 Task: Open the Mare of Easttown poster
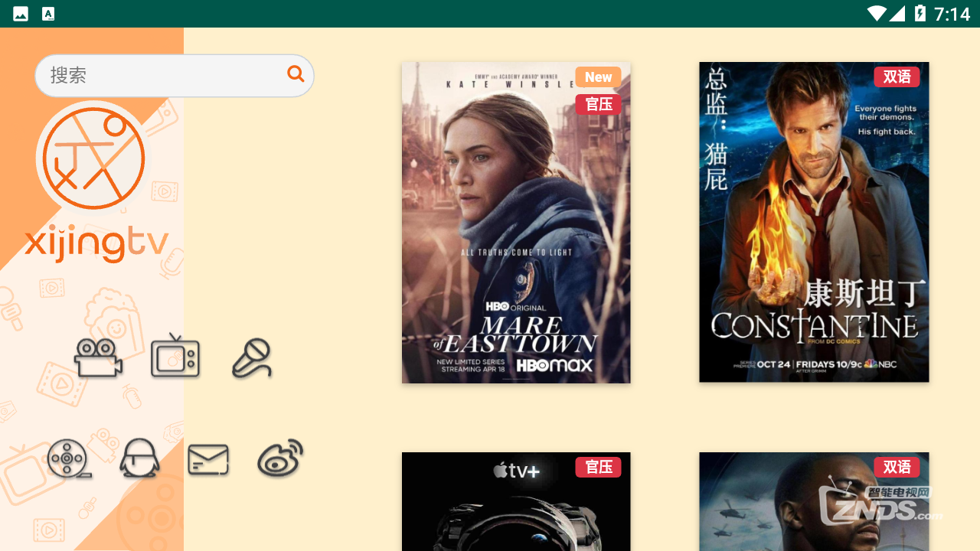click(516, 223)
